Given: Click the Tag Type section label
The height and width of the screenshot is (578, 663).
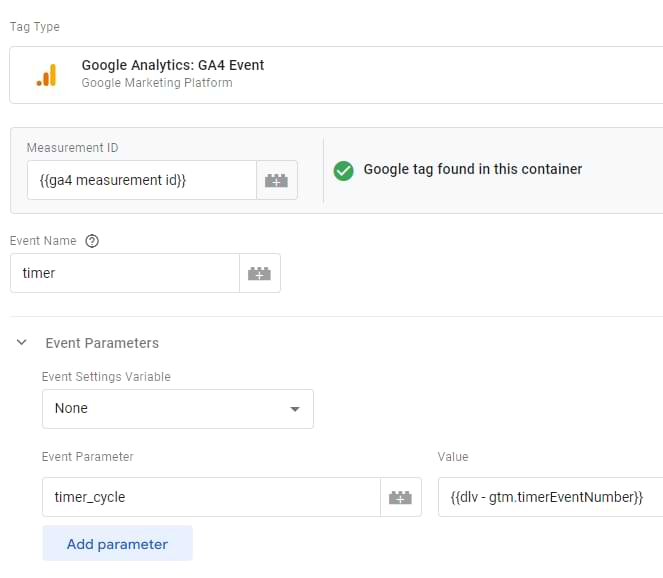Looking at the screenshot, I should (33, 25).
